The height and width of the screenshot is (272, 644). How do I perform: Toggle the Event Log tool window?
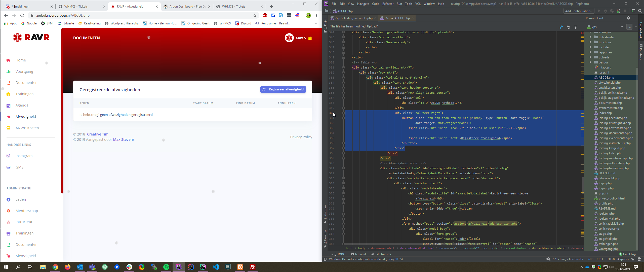coord(627,254)
